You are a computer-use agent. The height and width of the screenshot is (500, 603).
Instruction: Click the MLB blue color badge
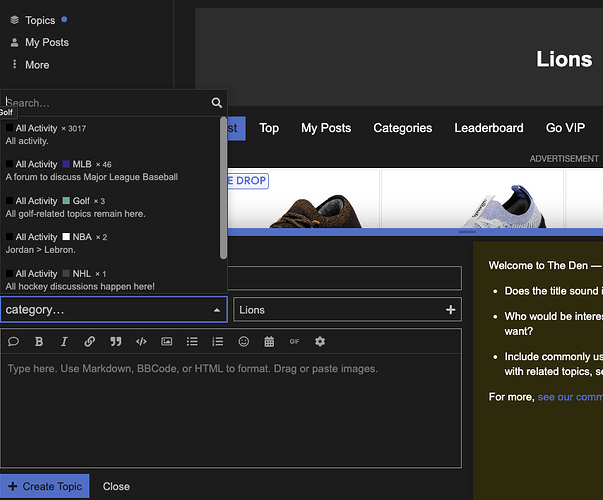tap(66, 164)
